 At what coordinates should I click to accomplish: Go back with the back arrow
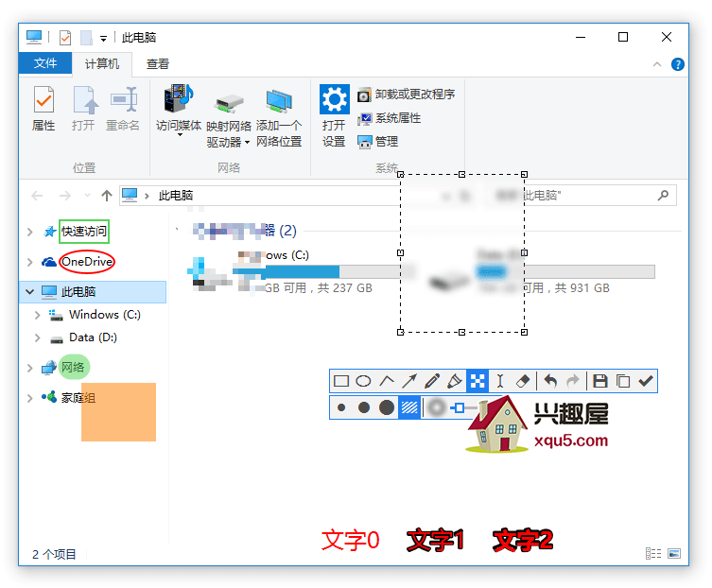pyautogui.click(x=37, y=196)
